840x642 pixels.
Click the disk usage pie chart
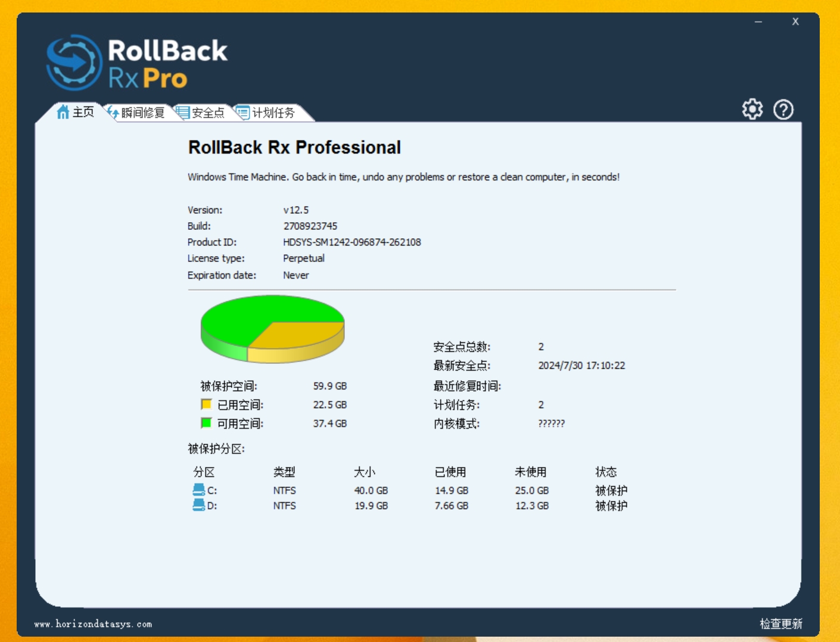point(272,328)
